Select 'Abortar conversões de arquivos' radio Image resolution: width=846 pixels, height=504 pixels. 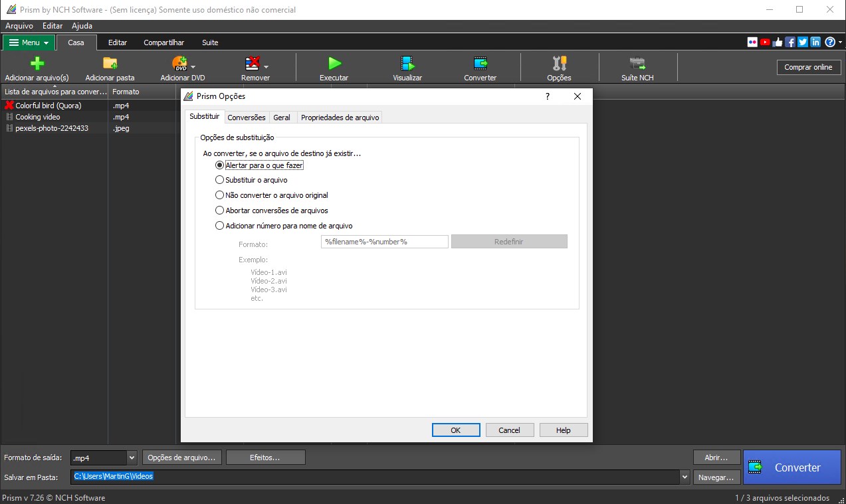[220, 210]
